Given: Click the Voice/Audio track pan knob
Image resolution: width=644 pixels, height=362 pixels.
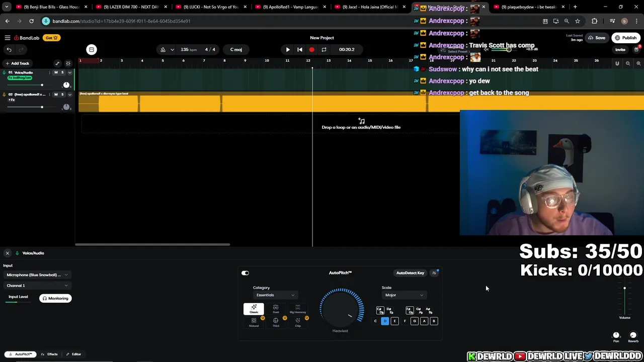Looking at the screenshot, I should [66, 85].
